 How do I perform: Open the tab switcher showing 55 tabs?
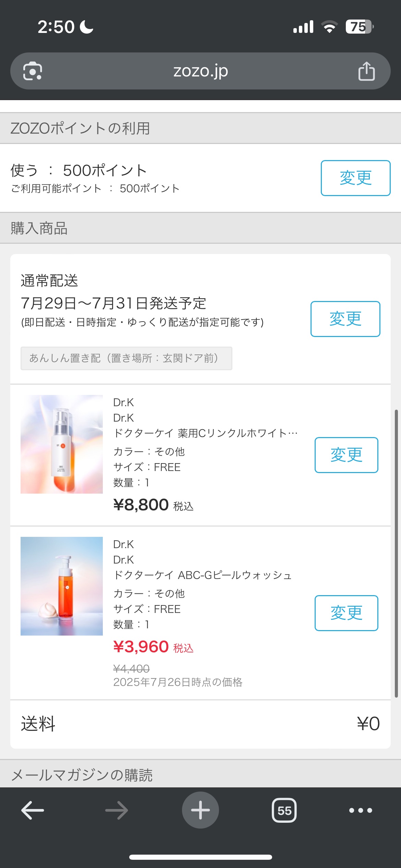(x=284, y=810)
